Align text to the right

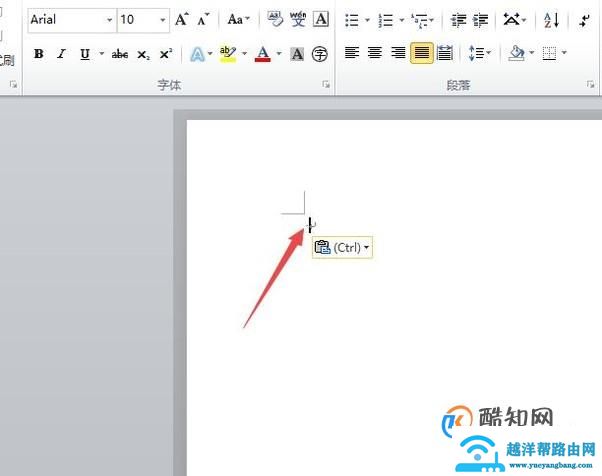(398, 53)
